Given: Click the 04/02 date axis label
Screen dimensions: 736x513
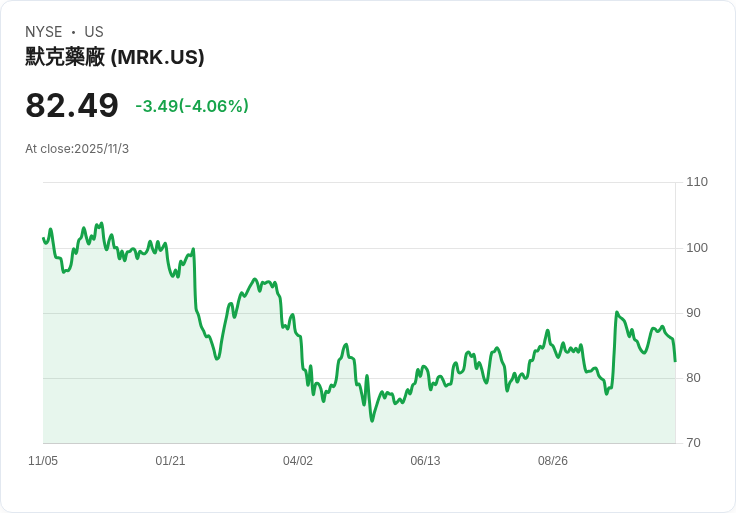Looking at the screenshot, I should 298,460.
